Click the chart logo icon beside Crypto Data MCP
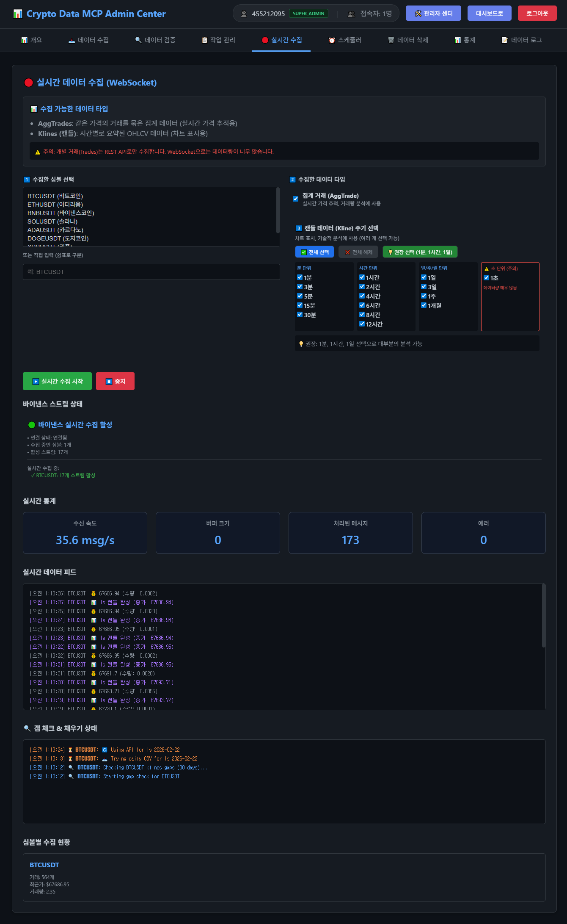This screenshot has height=924, width=567. [17, 14]
